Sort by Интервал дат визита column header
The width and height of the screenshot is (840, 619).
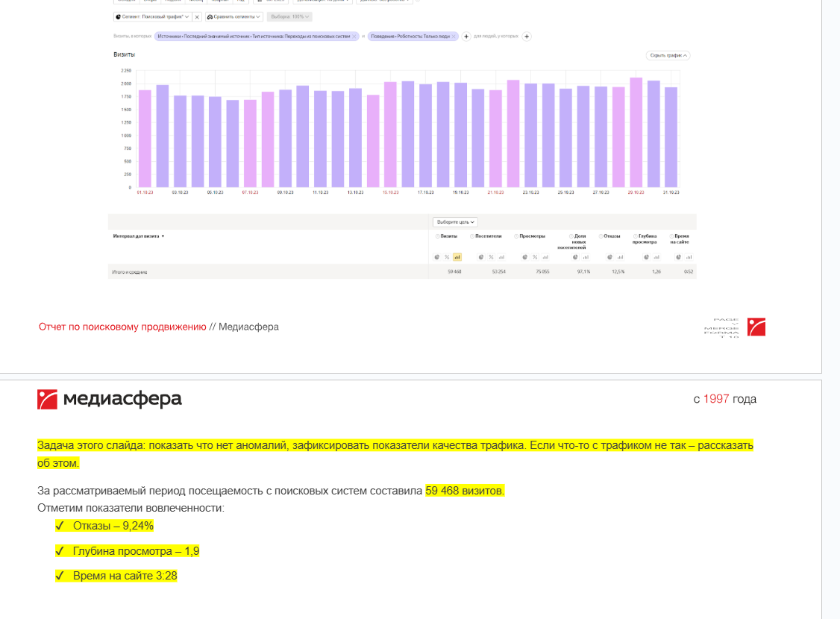138,236
